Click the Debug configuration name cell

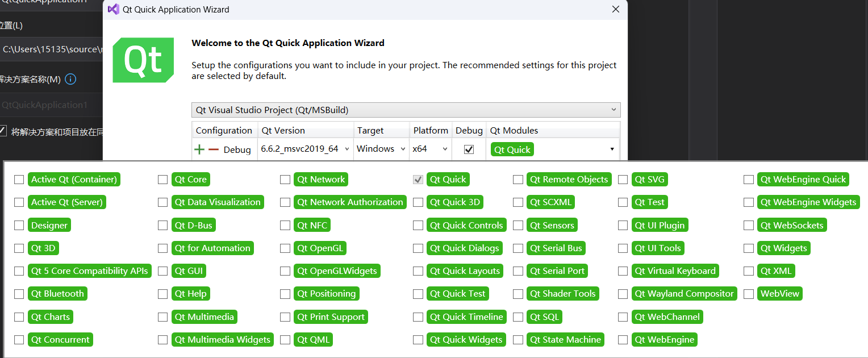pos(237,150)
